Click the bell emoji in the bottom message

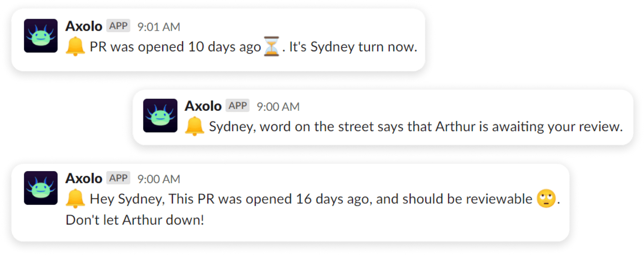pyautogui.click(x=75, y=198)
